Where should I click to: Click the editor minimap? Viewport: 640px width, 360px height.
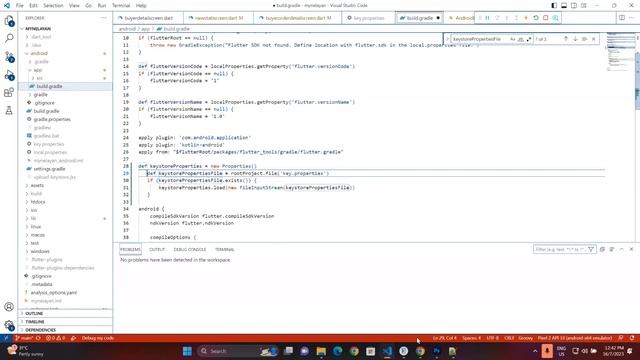click(x=620, y=53)
